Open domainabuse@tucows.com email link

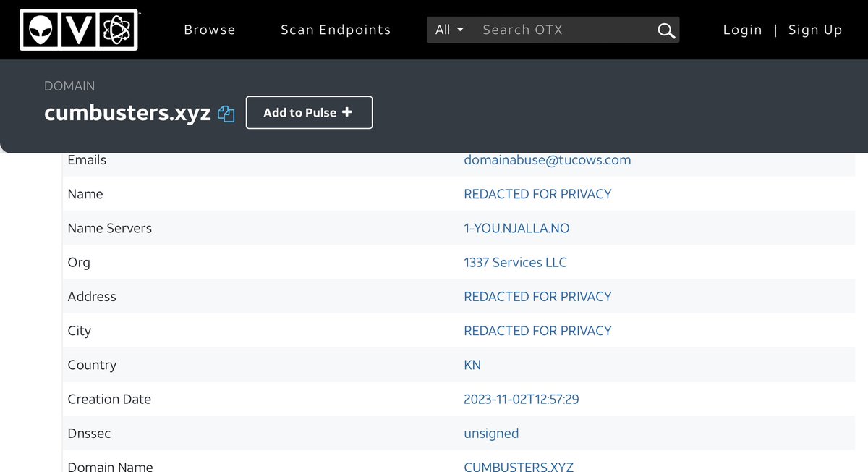pos(547,160)
